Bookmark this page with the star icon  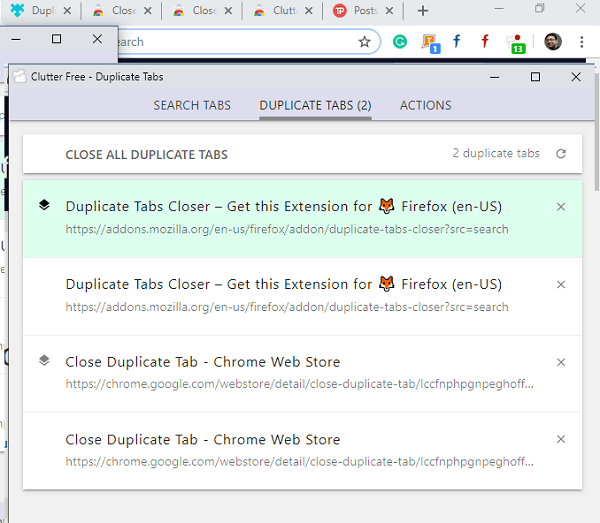click(x=365, y=42)
